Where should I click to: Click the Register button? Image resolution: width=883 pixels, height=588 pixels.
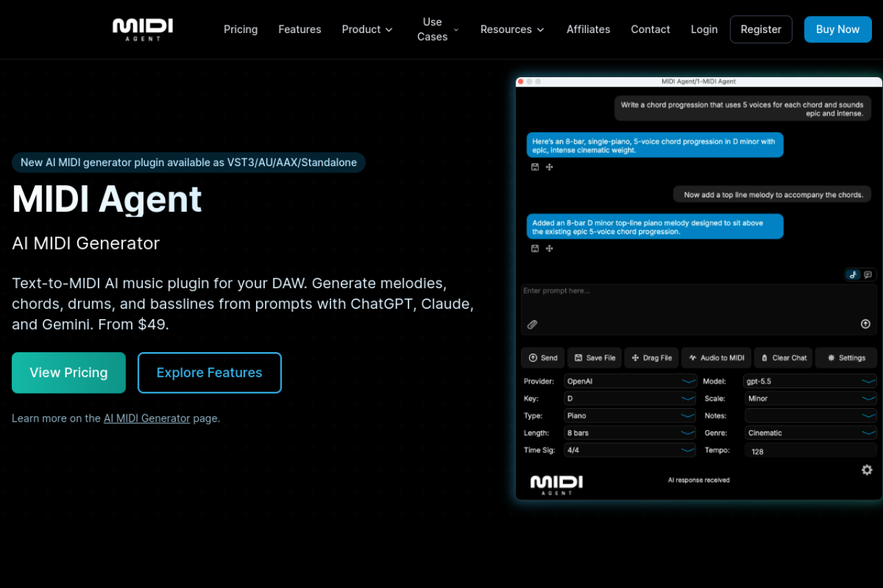(761, 30)
